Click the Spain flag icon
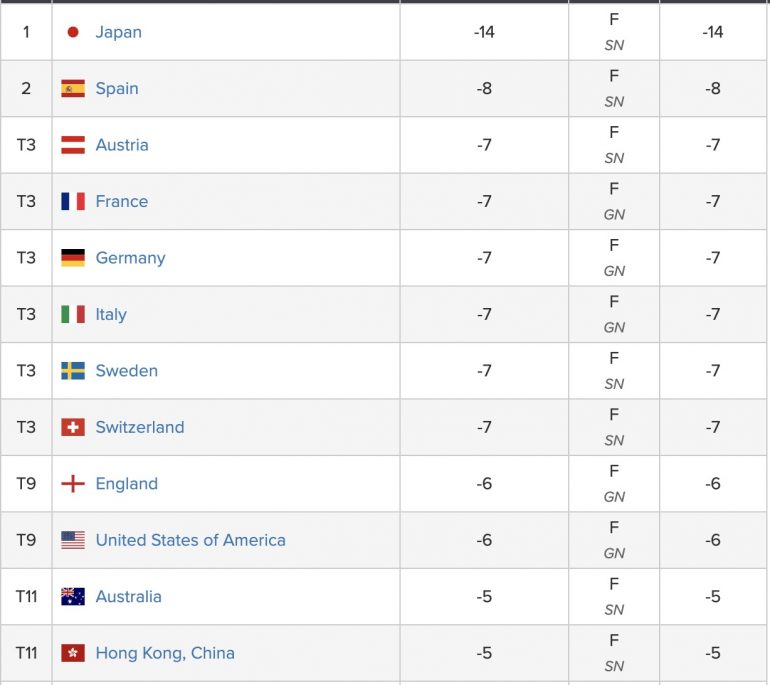Image resolution: width=770 pixels, height=685 pixels. click(x=73, y=88)
